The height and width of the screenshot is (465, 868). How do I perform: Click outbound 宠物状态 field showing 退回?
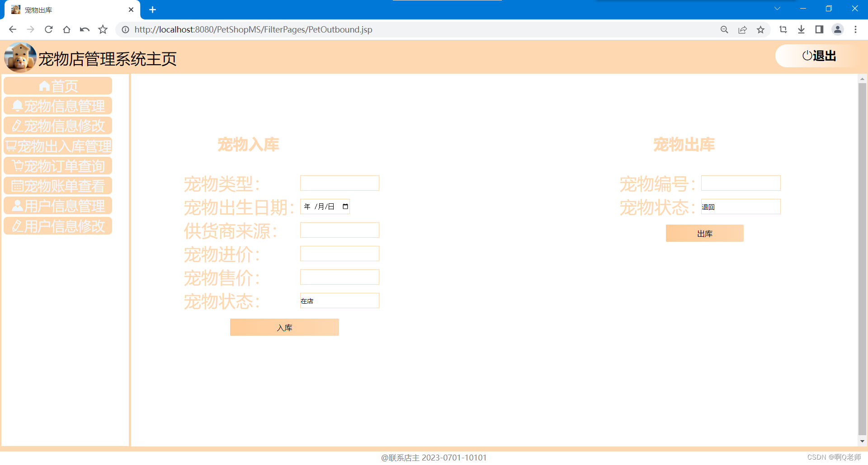click(x=741, y=207)
